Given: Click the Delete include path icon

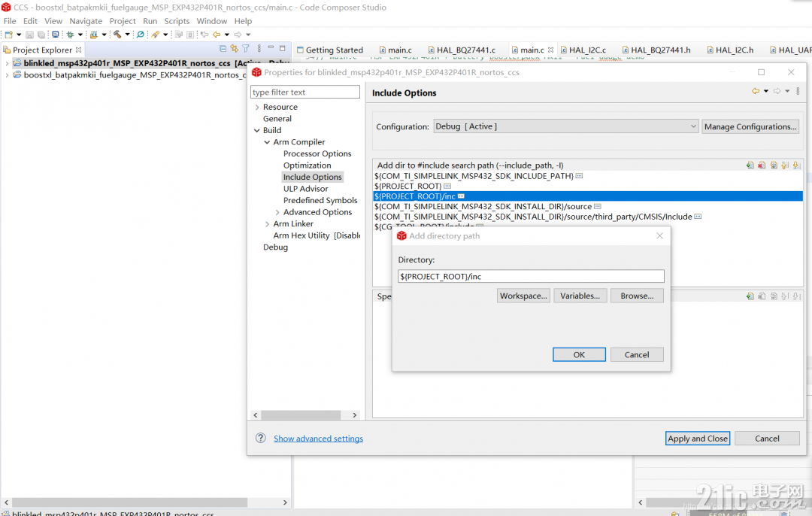Looking at the screenshot, I should coord(762,165).
